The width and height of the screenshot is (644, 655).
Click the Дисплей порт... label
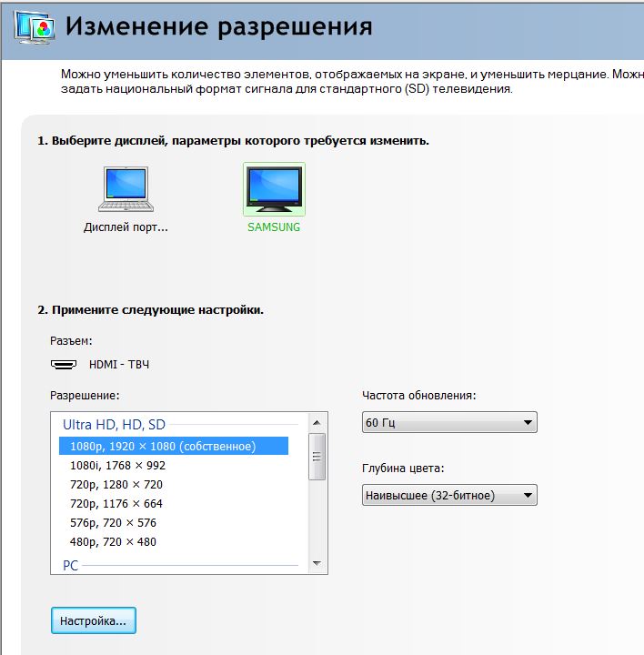[x=126, y=227]
